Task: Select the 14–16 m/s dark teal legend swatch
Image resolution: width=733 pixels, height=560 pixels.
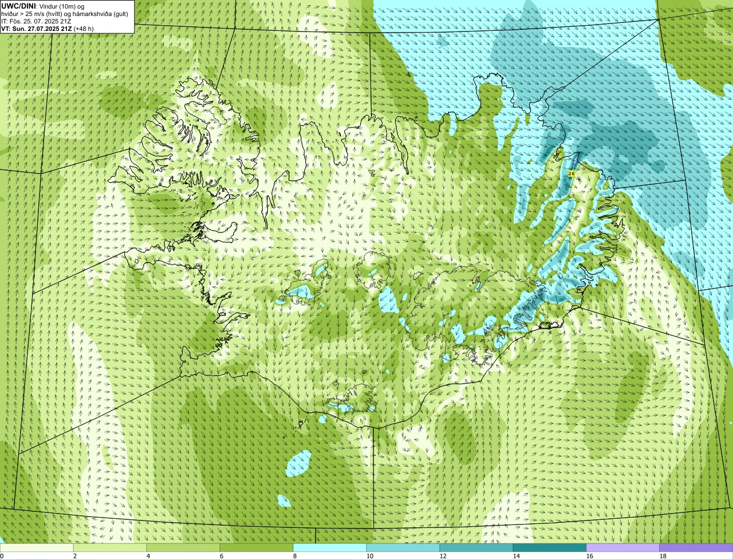Action: pos(550,547)
